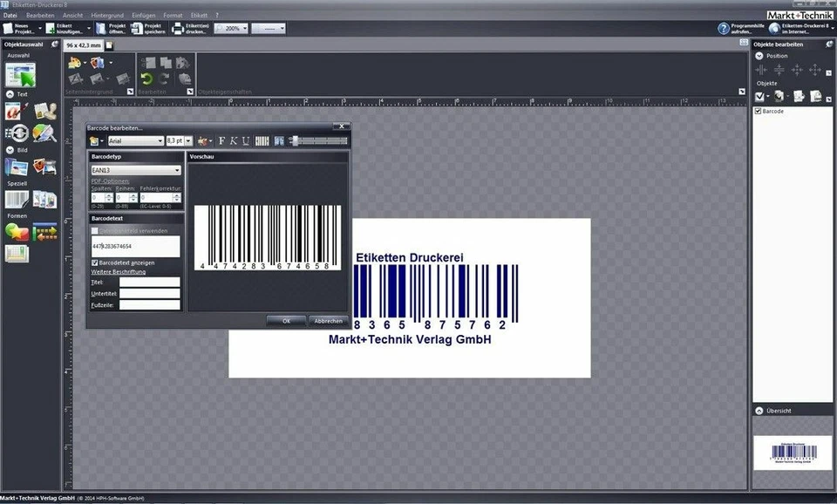Viewport: 837px width, 504px height.
Task: Enable Datenbankfeld verwenden
Action: click(x=93, y=230)
